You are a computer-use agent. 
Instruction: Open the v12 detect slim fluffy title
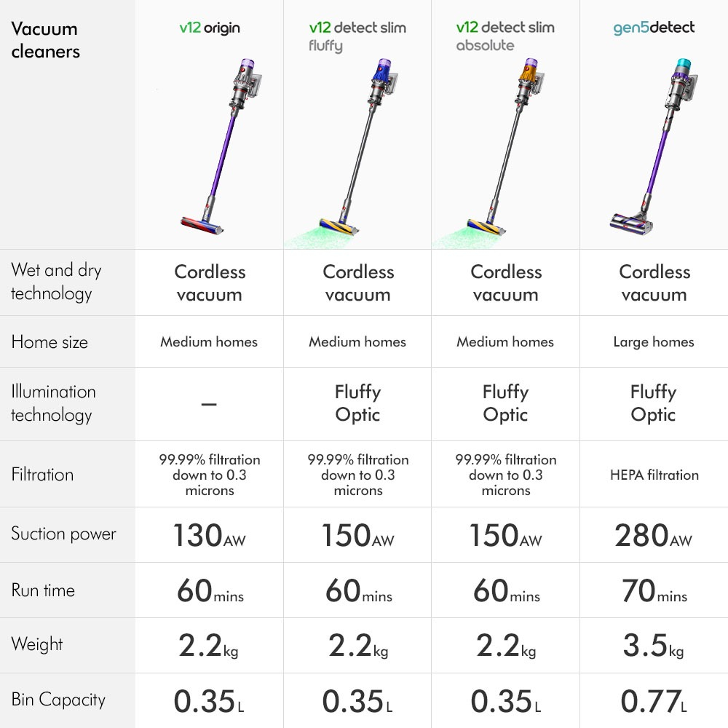pyautogui.click(x=357, y=36)
